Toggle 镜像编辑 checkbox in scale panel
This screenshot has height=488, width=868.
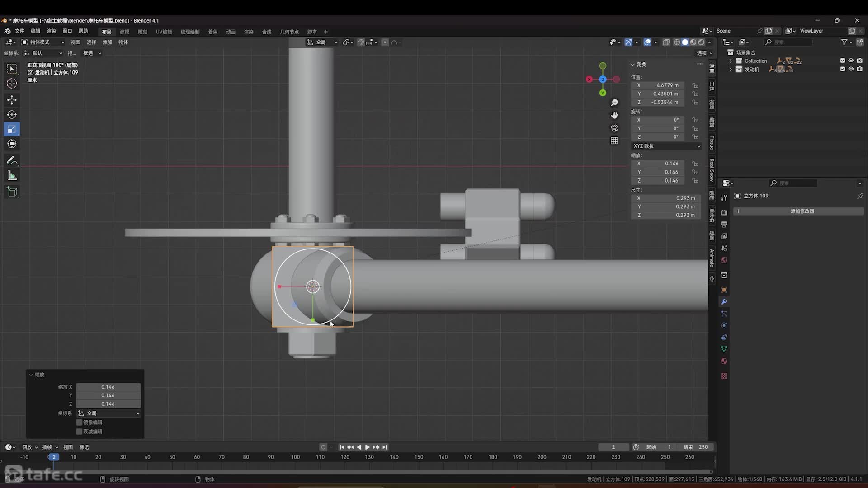tap(79, 422)
